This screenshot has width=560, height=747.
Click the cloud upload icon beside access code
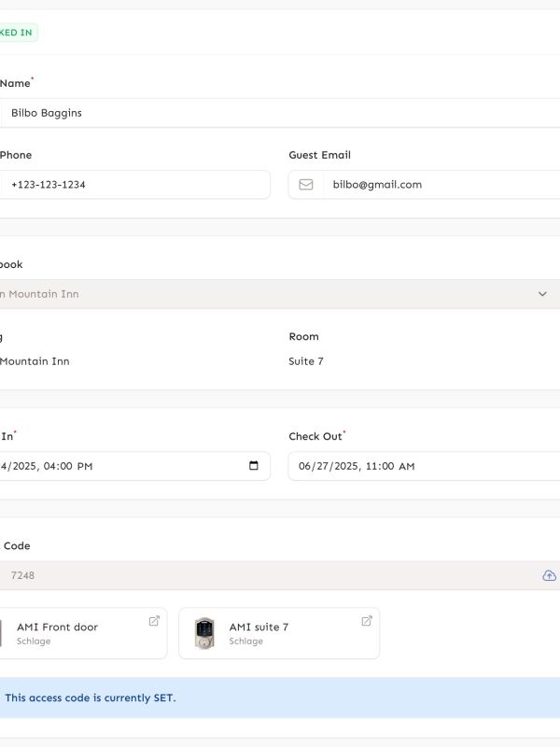(x=549, y=575)
